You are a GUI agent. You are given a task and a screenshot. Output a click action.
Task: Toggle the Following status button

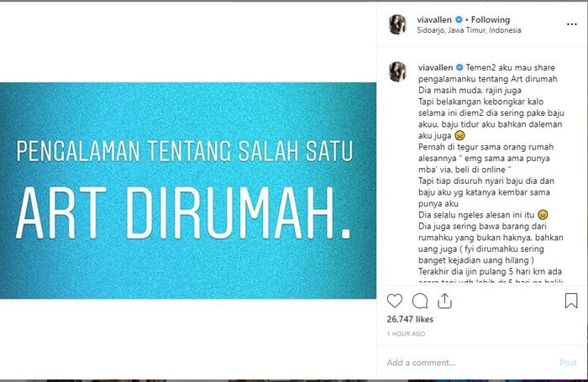(491, 19)
